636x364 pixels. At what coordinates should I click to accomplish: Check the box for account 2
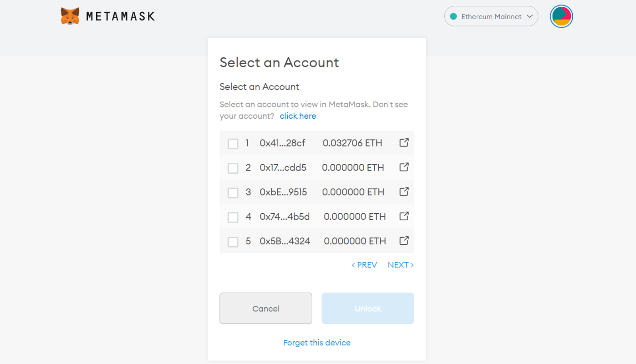pos(233,168)
